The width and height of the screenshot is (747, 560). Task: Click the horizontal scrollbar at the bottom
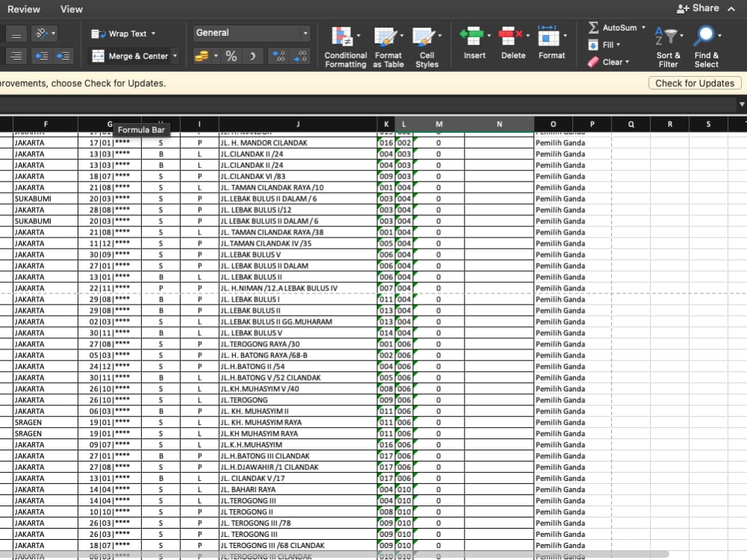click(333, 555)
